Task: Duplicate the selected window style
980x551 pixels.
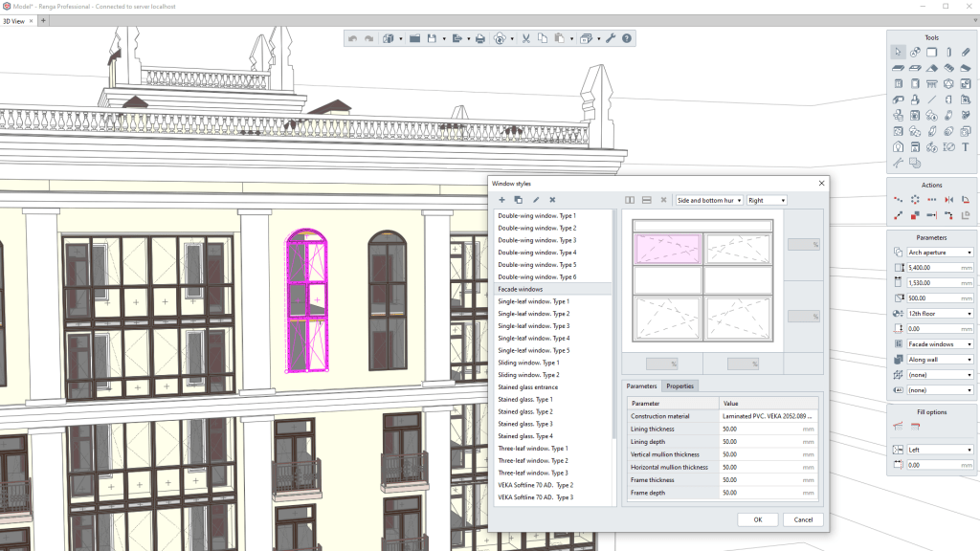Action: click(x=519, y=200)
